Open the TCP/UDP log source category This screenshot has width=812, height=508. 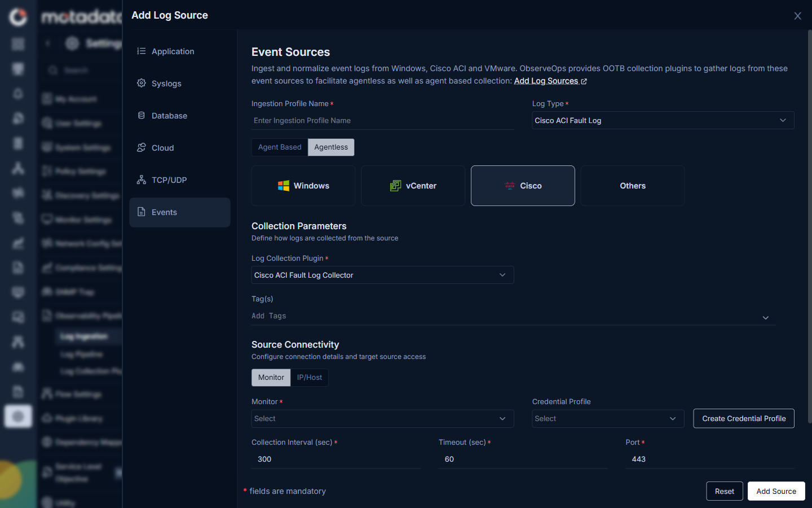tap(179, 180)
